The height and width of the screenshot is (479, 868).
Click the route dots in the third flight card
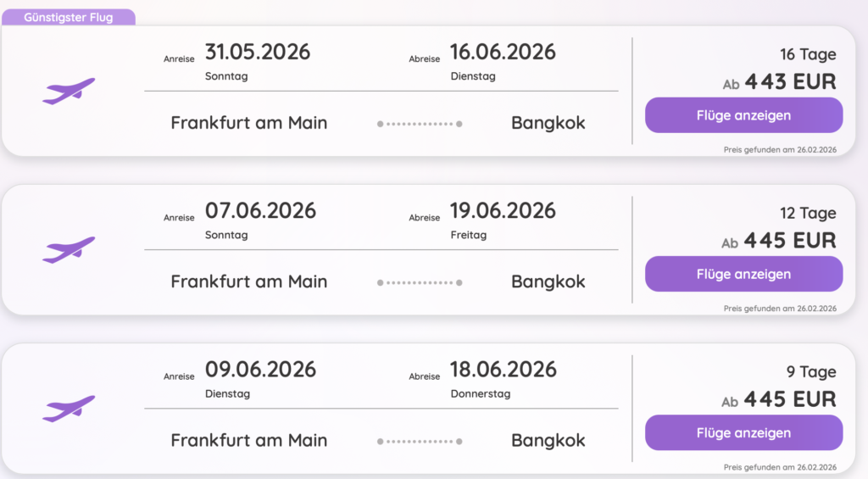pyautogui.click(x=420, y=441)
